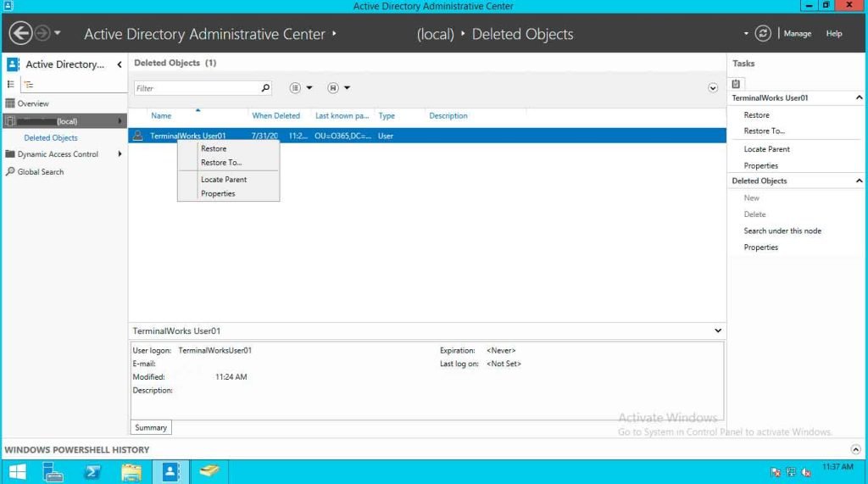This screenshot has width=868, height=484.
Task: Click Deleted Objects in navigation tree
Action: coord(51,138)
